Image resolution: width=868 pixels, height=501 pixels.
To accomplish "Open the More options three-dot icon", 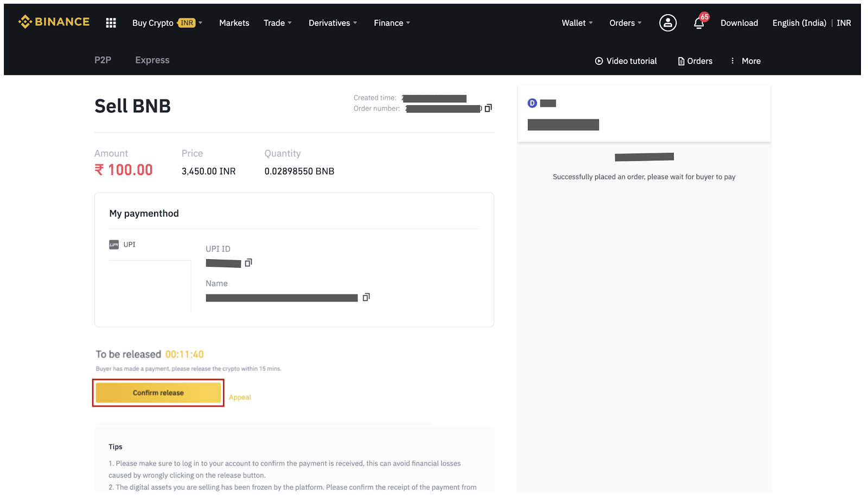I will 732,61.
